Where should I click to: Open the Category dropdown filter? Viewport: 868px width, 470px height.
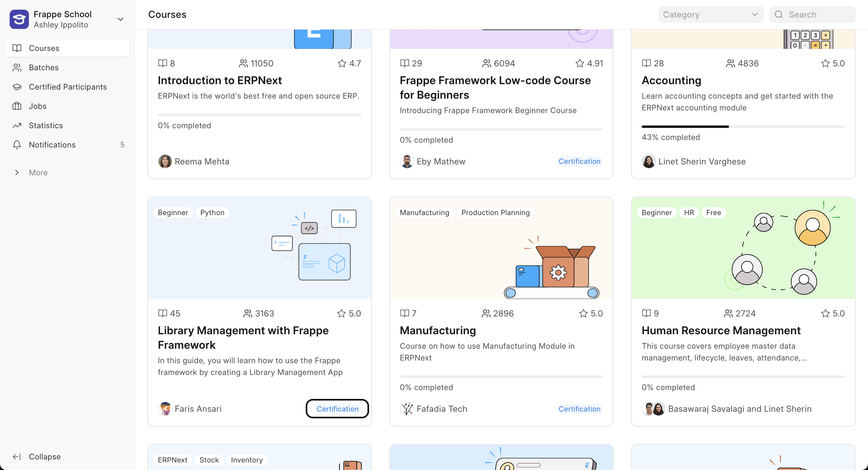click(710, 14)
